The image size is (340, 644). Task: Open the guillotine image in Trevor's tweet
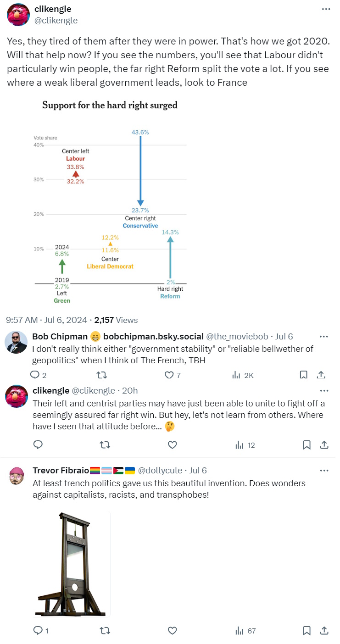click(72, 564)
